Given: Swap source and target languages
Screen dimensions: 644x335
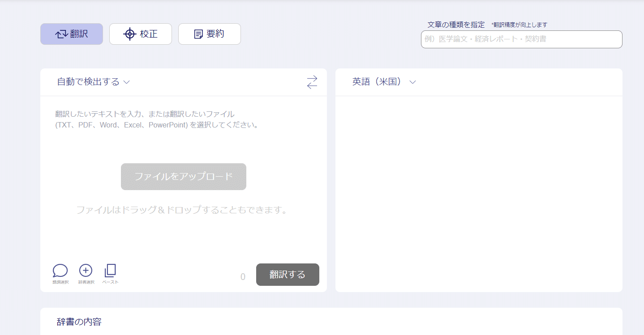Looking at the screenshot, I should [312, 82].
